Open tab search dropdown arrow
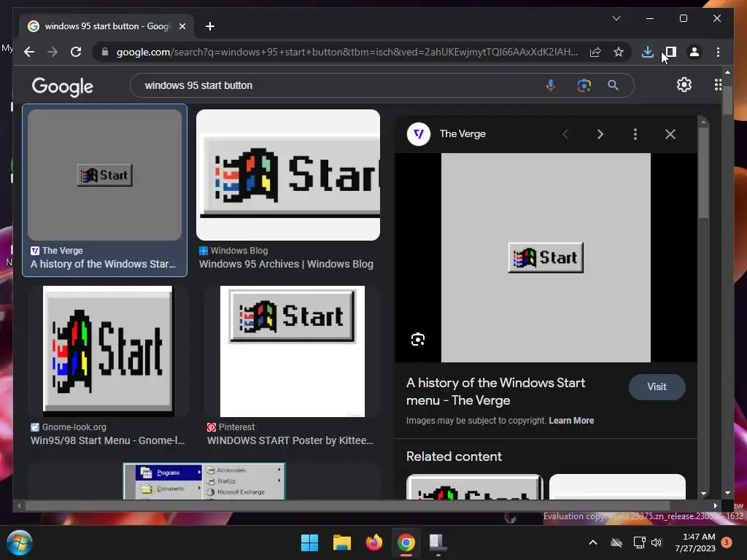Image resolution: width=747 pixels, height=560 pixels. [616, 18]
